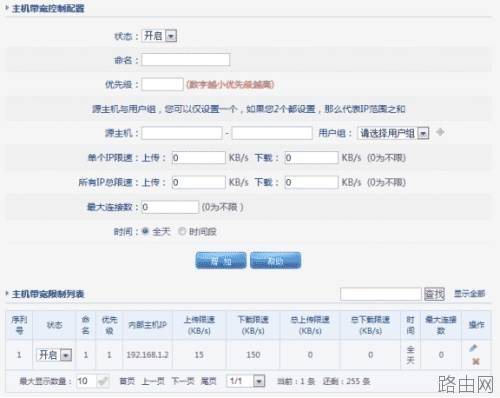
Task: Click the 上传限速 (KB/s) column header
Action: pos(199,325)
